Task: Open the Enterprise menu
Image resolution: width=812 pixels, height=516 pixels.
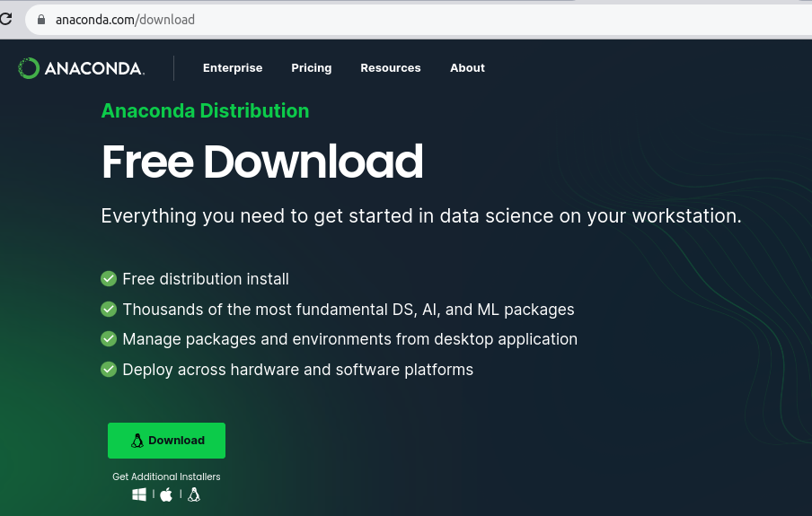Action: tap(233, 68)
